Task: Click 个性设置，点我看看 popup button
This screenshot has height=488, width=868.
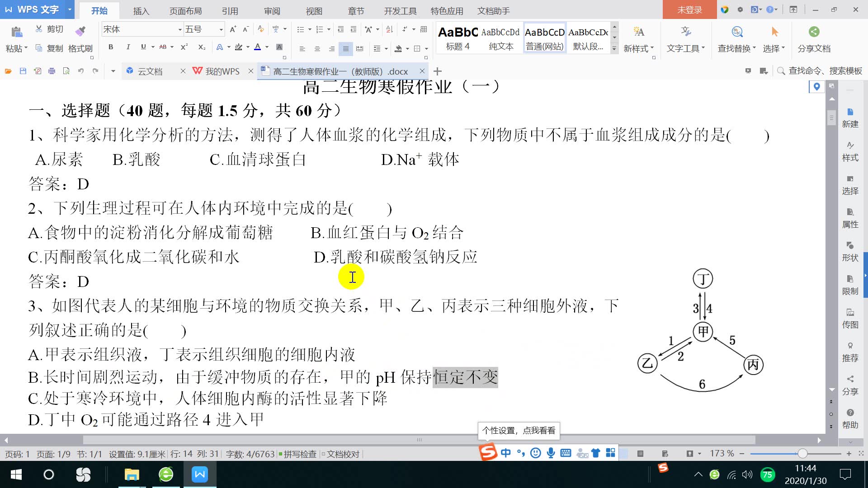Action: click(519, 430)
